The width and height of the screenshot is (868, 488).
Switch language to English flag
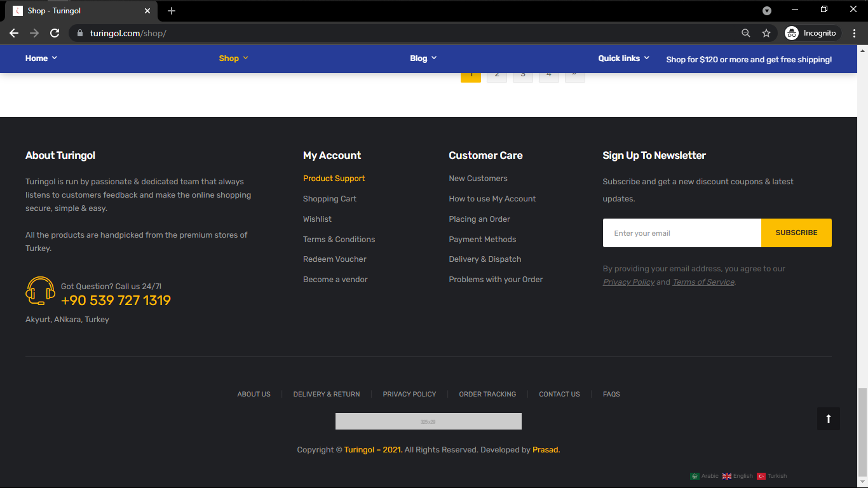point(727,476)
